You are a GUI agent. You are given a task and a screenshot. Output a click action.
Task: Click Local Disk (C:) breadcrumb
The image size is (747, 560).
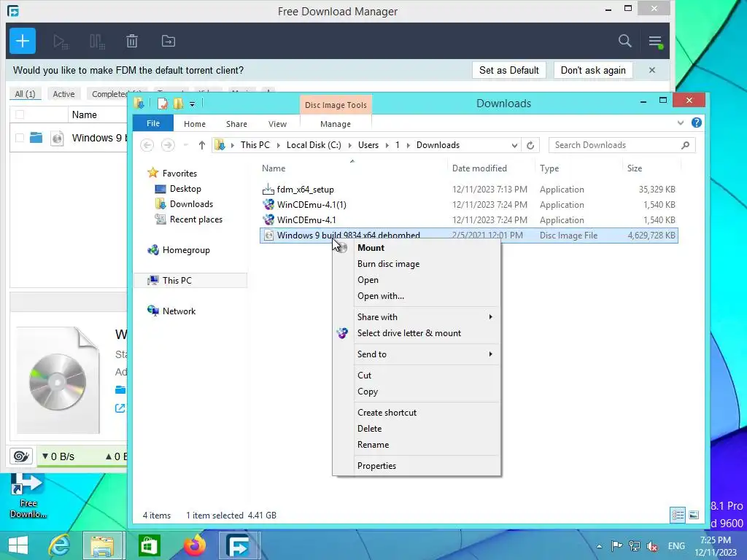tap(314, 145)
